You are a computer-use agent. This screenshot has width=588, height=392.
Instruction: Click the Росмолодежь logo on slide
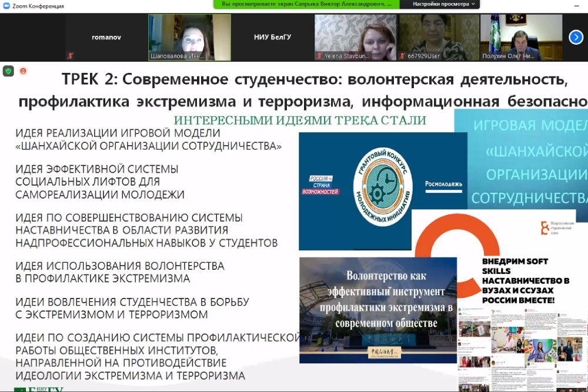pyautogui.click(x=443, y=184)
